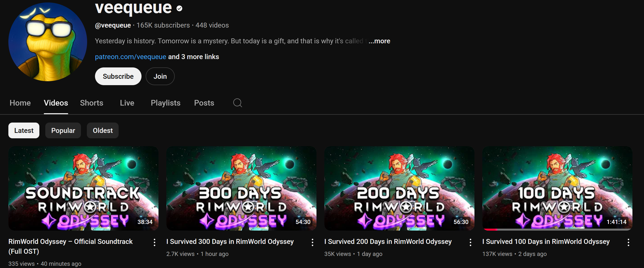
Task: Open options menu for 300 Days video
Action: coord(313,242)
